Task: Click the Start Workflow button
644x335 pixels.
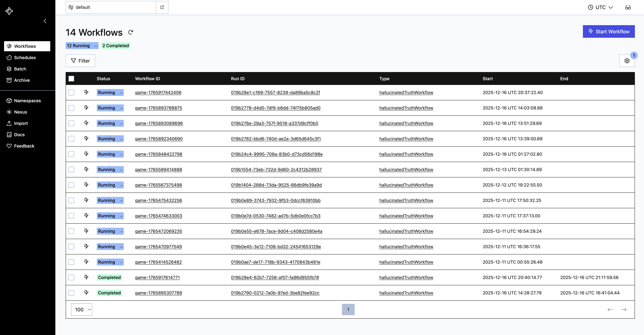Action: (609, 32)
